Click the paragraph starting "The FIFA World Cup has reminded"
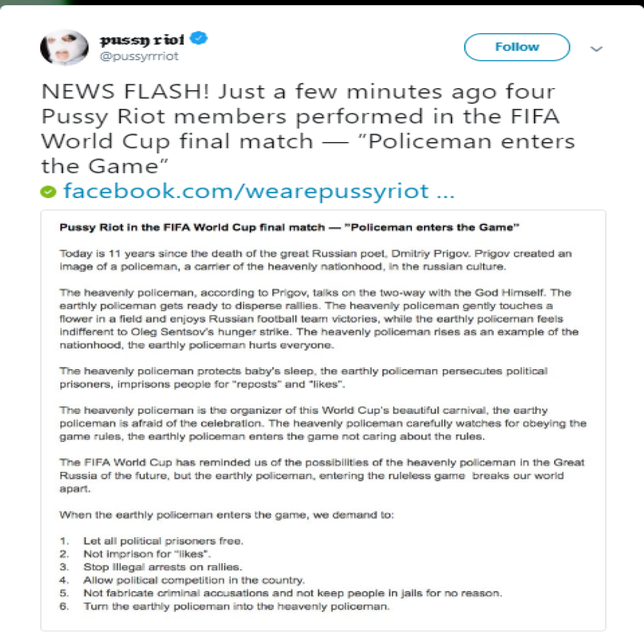Image resolution: width=644 pixels, height=644 pixels. [321, 475]
